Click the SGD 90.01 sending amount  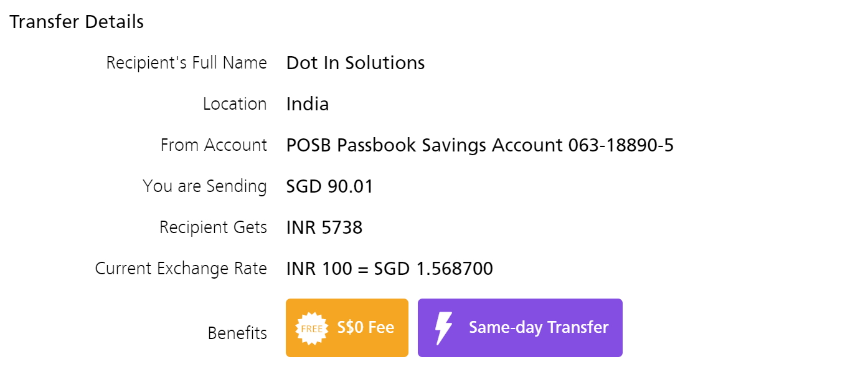pos(330,186)
